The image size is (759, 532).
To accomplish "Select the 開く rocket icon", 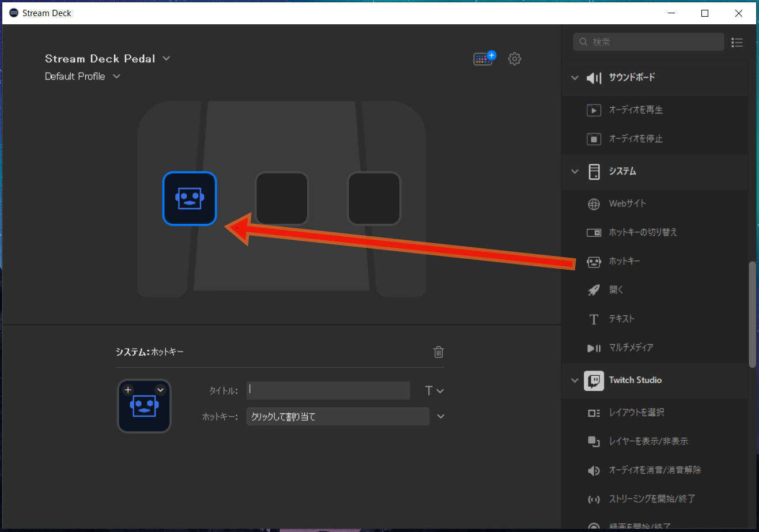I will point(594,290).
